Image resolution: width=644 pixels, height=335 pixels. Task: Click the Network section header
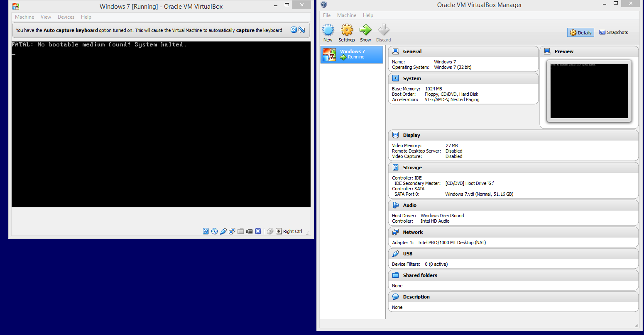pyautogui.click(x=513, y=232)
